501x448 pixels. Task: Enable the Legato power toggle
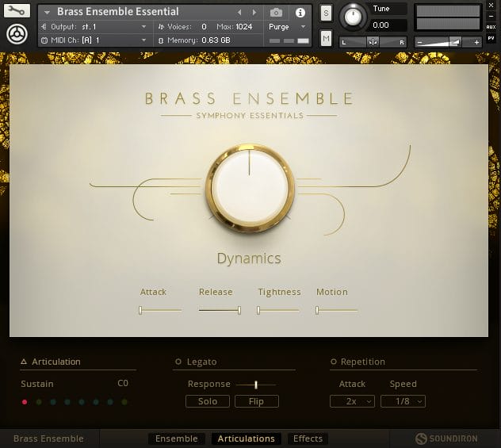click(x=178, y=362)
